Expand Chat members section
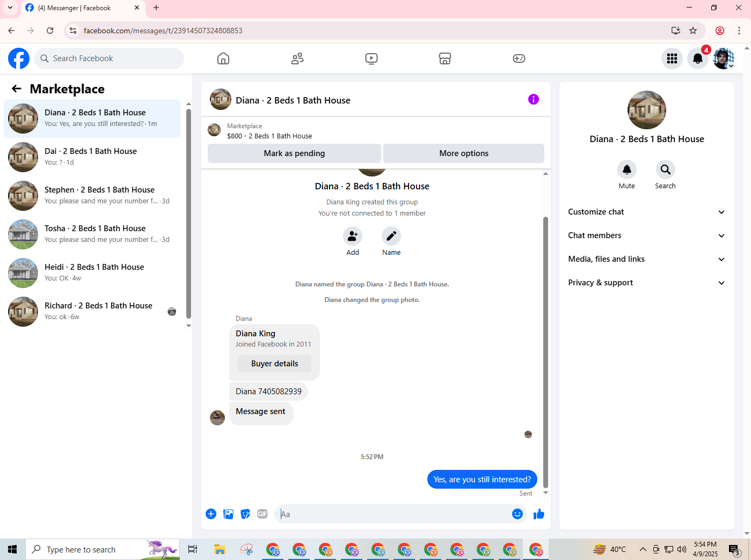751x560 pixels. coord(647,235)
